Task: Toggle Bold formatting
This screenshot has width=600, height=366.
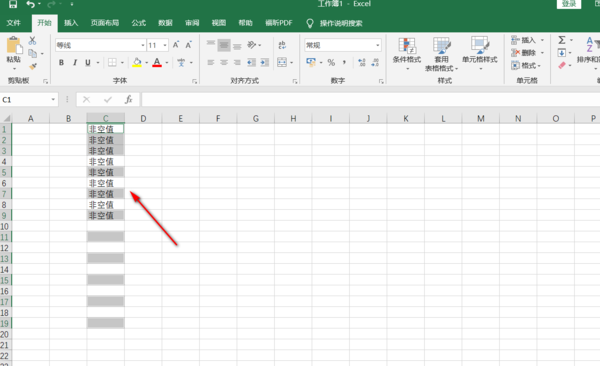Action: click(61, 62)
